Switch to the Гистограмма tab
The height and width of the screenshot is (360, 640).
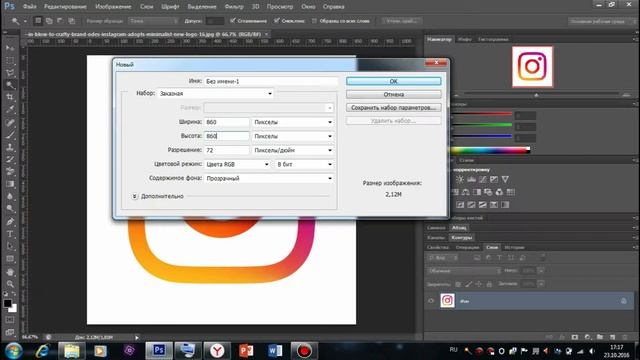pyautogui.click(x=493, y=39)
